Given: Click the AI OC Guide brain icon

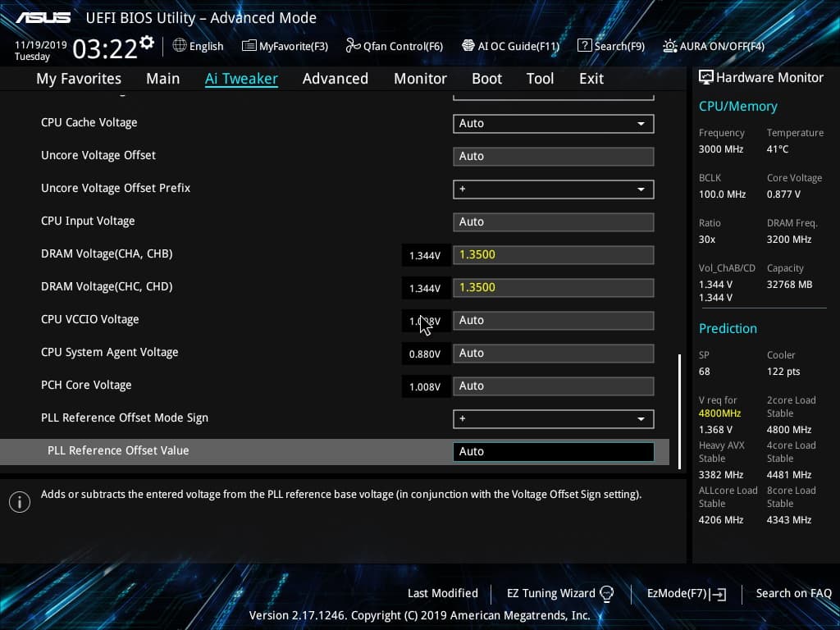Looking at the screenshot, I should tap(468, 46).
